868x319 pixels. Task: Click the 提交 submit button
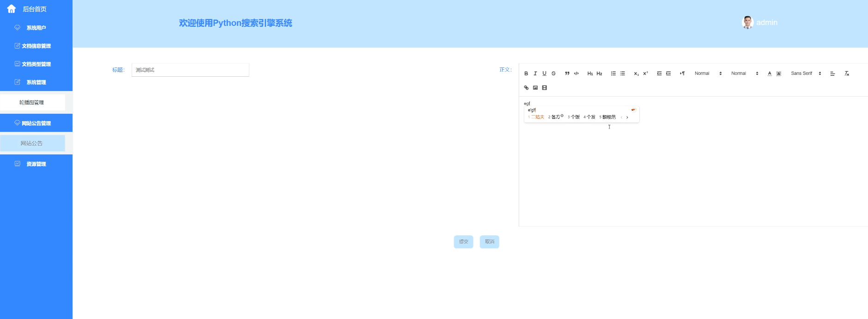point(463,242)
